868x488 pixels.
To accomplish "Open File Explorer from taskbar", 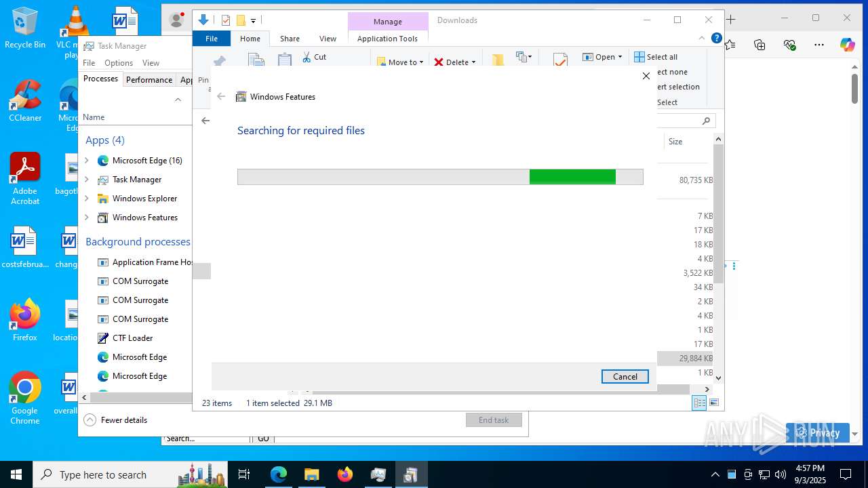I will 311,474.
